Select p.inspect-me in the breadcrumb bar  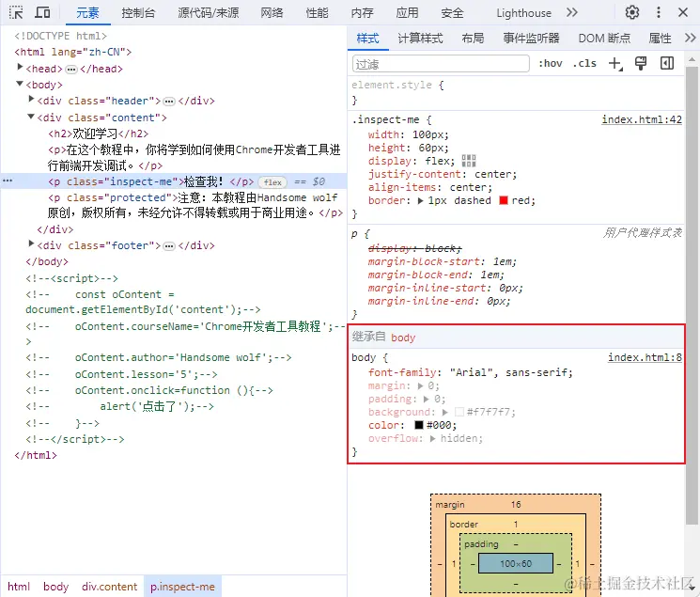point(182,587)
